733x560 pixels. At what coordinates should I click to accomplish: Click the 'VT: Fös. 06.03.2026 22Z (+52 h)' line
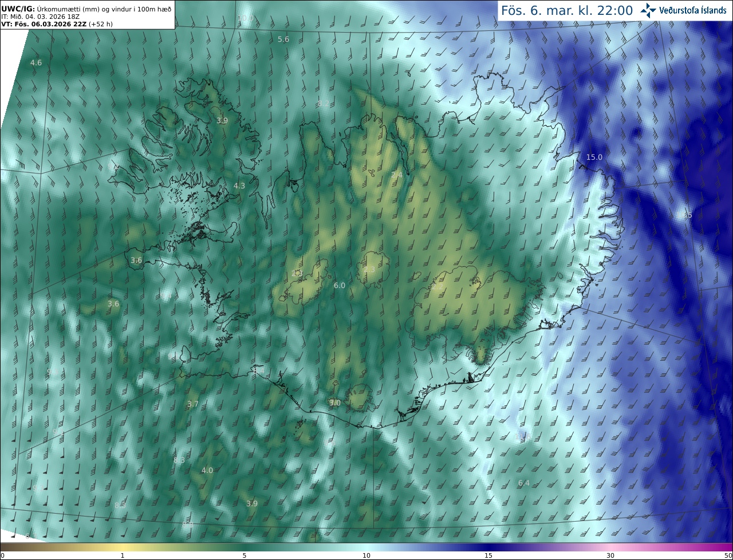coord(56,24)
